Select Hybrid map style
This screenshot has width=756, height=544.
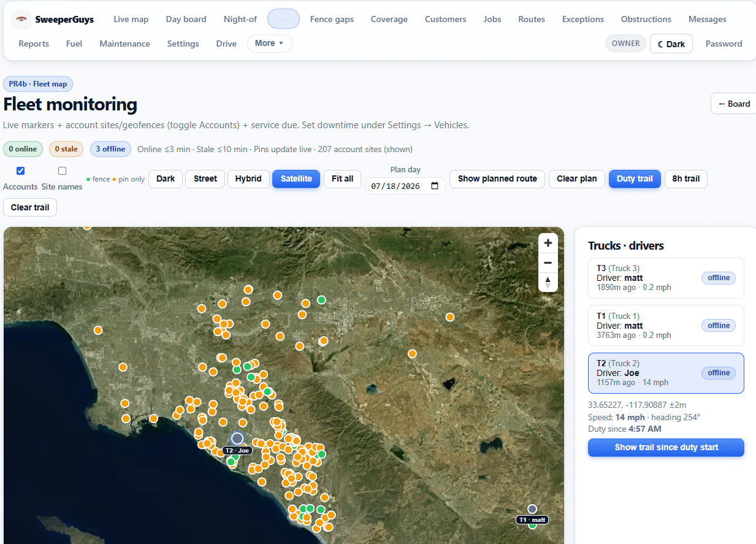248,178
